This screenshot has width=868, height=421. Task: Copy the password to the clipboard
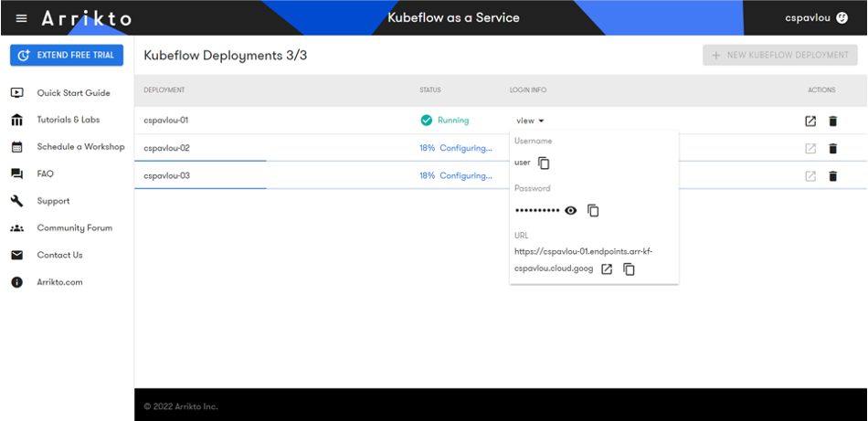593,210
